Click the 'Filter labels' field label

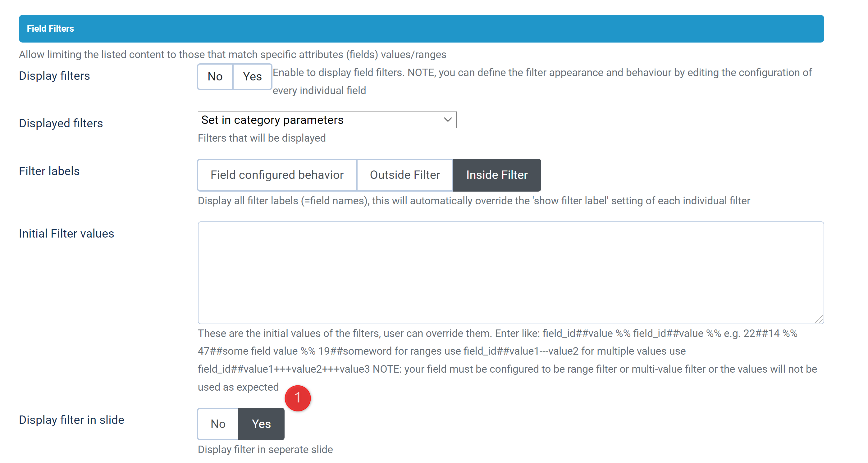pos(49,171)
